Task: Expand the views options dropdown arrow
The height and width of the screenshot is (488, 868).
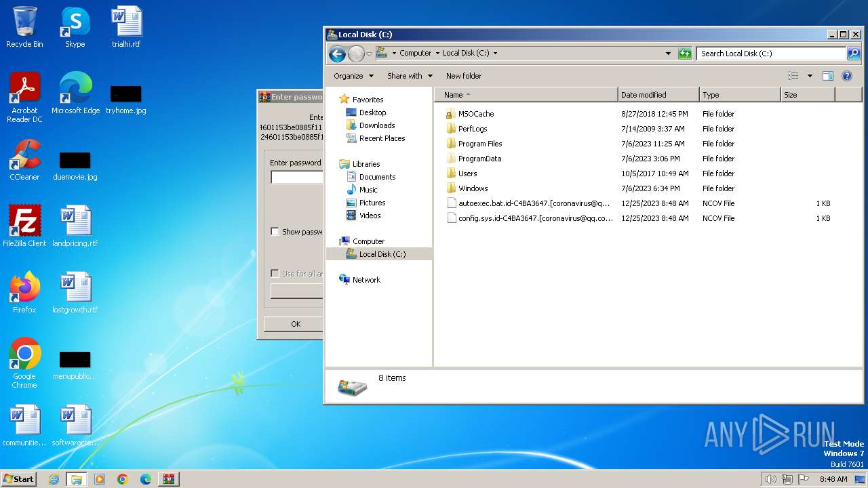Action: (x=810, y=76)
